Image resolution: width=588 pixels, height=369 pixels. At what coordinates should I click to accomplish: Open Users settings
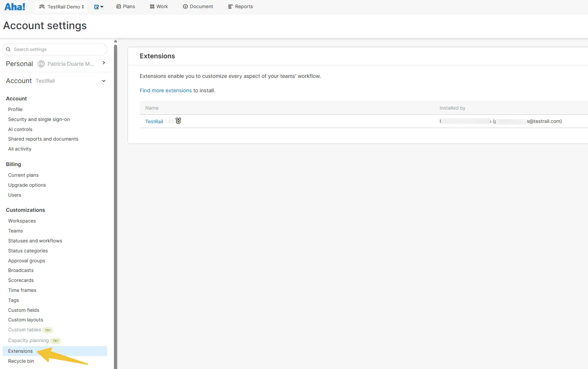tap(15, 195)
